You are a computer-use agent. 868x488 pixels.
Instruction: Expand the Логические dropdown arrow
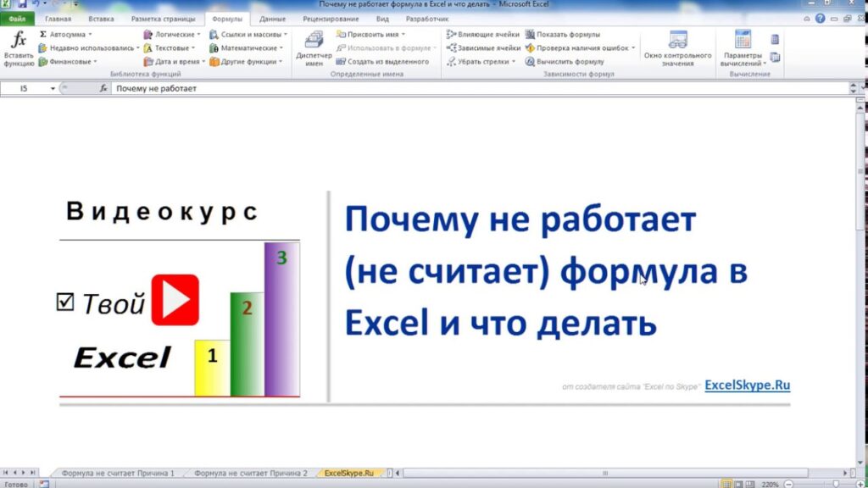click(x=198, y=34)
